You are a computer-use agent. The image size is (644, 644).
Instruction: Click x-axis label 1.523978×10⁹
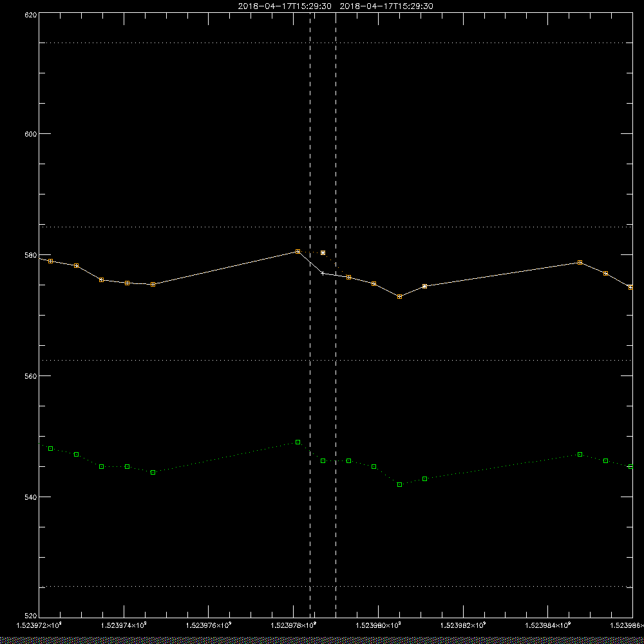tap(294, 625)
